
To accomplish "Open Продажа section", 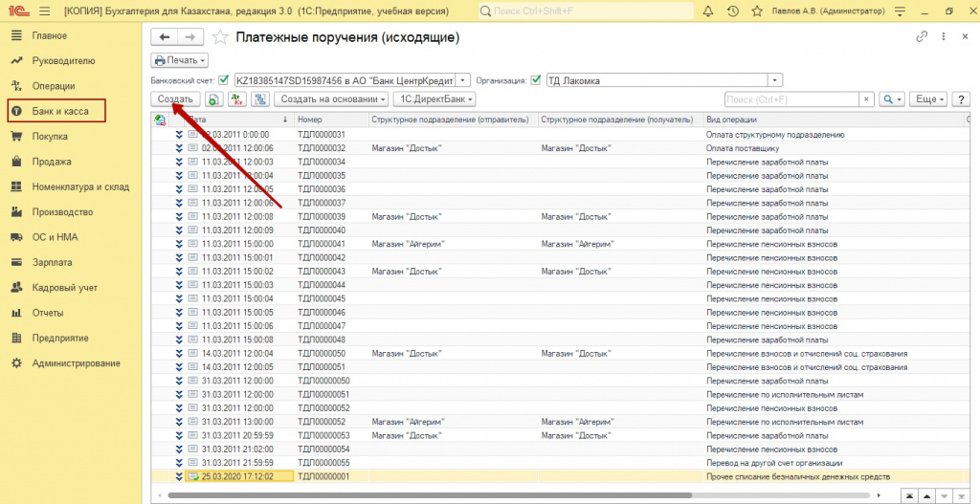I will (x=52, y=162).
